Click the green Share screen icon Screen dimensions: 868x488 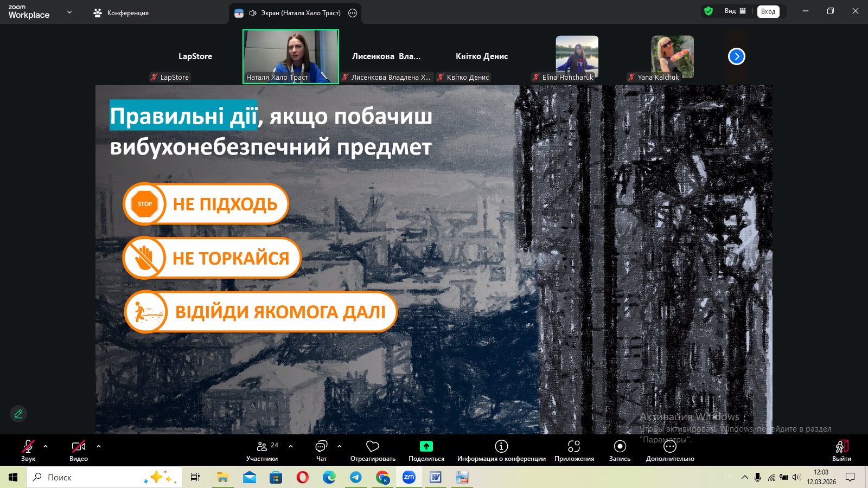426,447
